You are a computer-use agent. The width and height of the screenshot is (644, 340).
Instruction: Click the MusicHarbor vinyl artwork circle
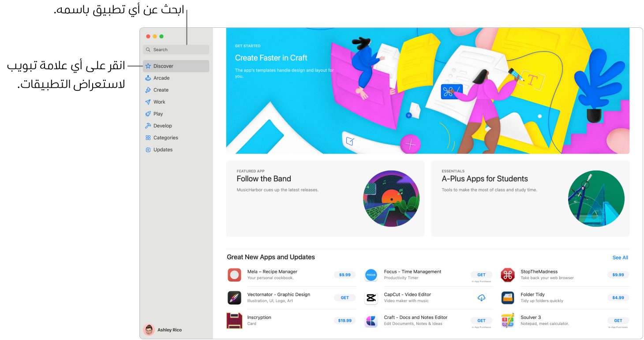coord(391,198)
